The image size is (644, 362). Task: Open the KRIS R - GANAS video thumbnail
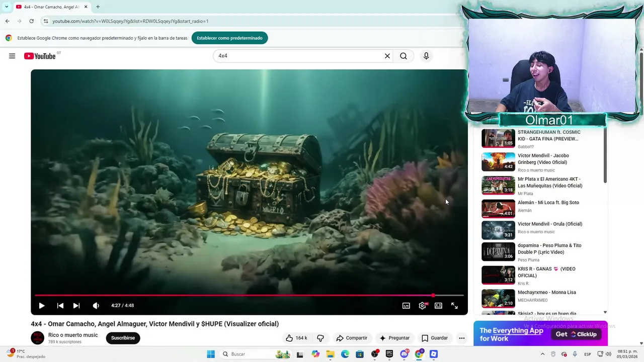pyautogui.click(x=498, y=275)
